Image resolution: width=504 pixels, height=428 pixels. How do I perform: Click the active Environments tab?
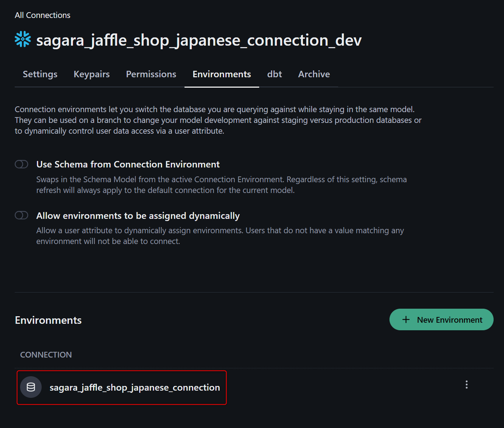221,74
